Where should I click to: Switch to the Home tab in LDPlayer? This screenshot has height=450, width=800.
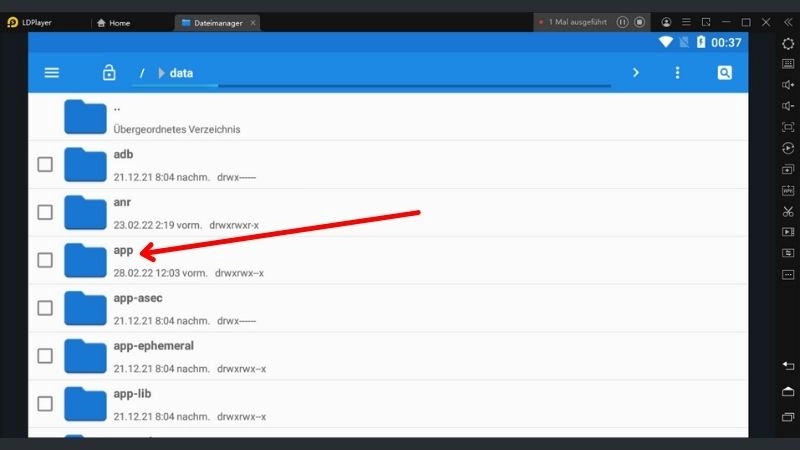[113, 23]
